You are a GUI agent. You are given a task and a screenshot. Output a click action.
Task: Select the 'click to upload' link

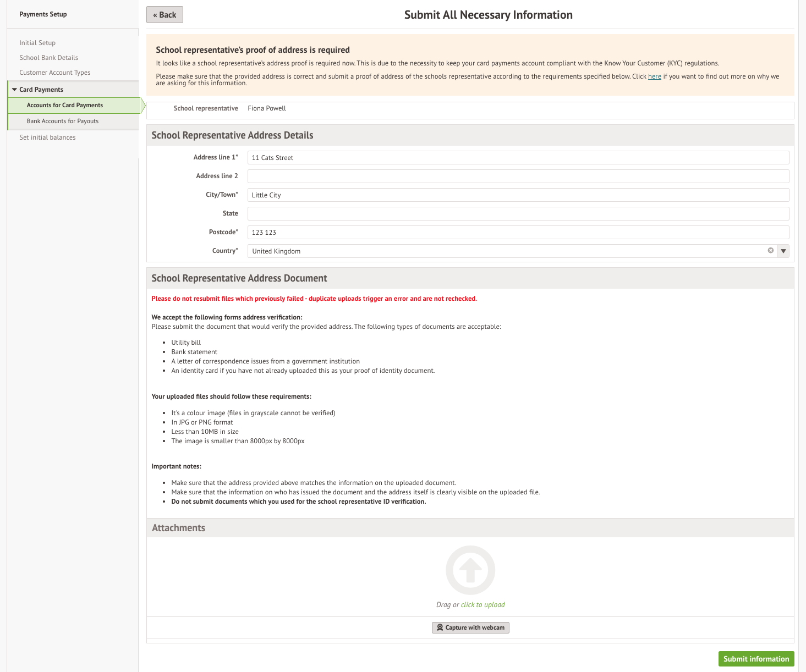482,605
